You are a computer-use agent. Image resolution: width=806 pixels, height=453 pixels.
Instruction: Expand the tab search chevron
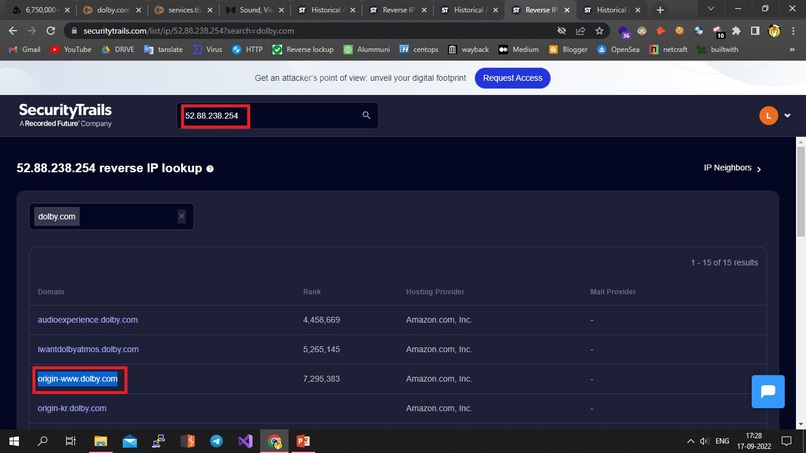point(711,9)
